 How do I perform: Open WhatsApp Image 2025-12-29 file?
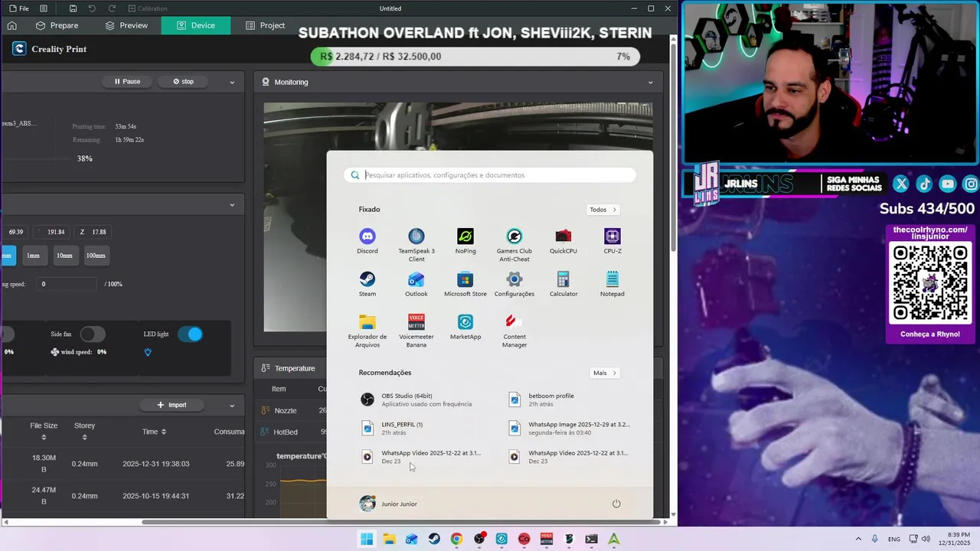pos(570,428)
